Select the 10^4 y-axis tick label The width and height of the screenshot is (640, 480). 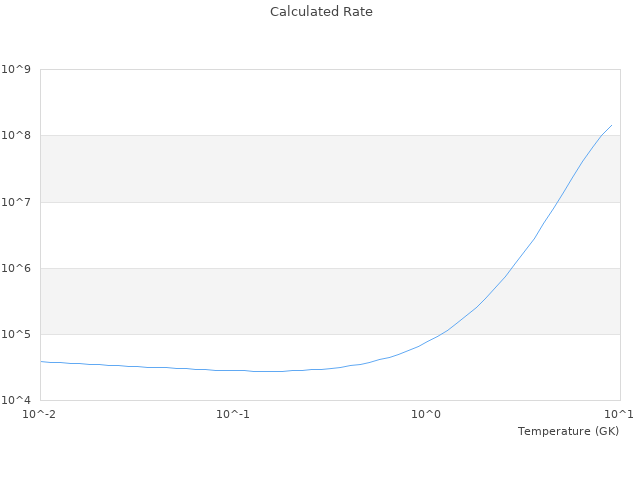pos(17,400)
